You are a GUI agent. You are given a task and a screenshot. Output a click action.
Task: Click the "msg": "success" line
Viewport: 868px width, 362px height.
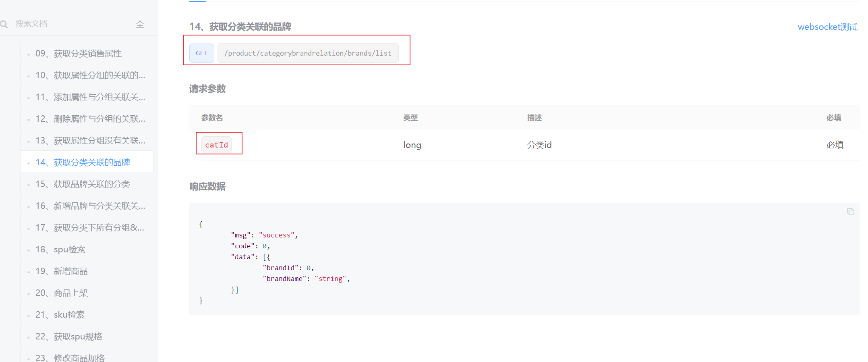click(264, 235)
